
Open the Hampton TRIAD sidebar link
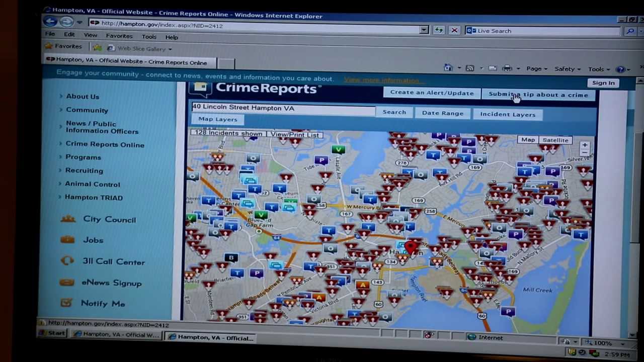[94, 197]
